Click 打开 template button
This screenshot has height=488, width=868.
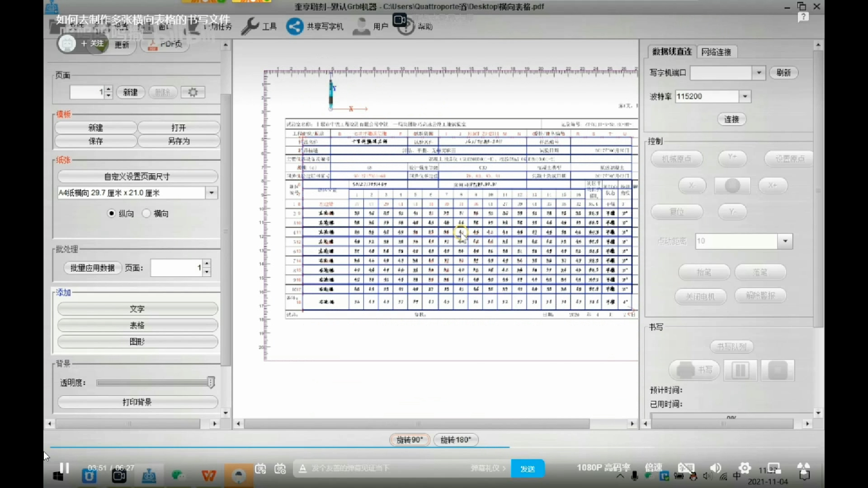point(179,128)
